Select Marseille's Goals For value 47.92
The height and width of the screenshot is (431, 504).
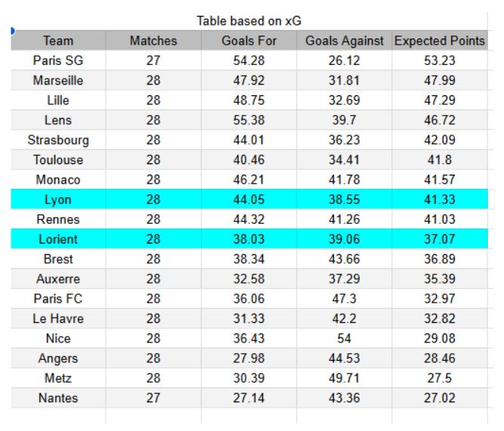pyautogui.click(x=249, y=80)
